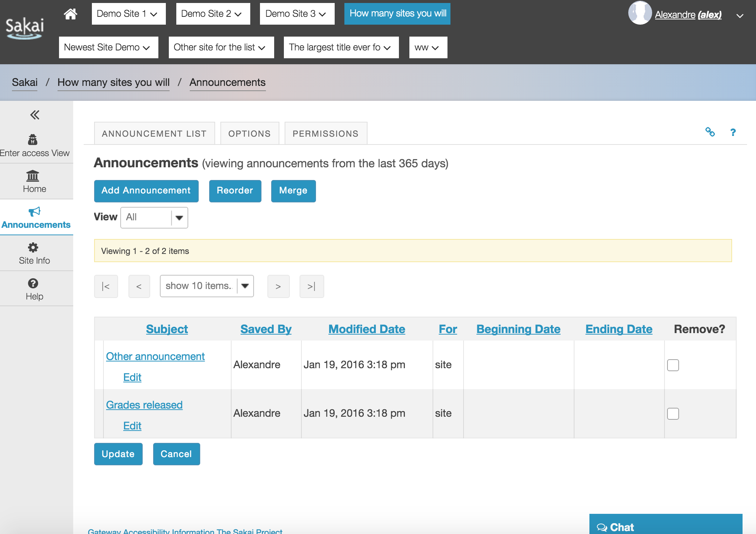Switch to Announcement List tab
The height and width of the screenshot is (534, 756).
154,133
